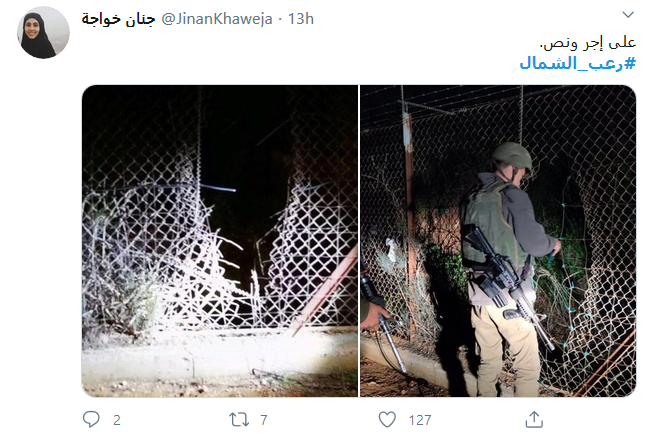Image resolution: width=647 pixels, height=434 pixels.
Task: Click the separator dot before 13h
Action: 280,19
